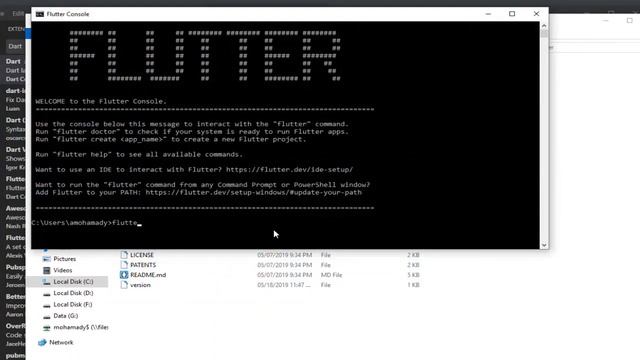Screen dimensions: 640x360
Task: Click the Pictures folder icon
Action: [x=47, y=259]
